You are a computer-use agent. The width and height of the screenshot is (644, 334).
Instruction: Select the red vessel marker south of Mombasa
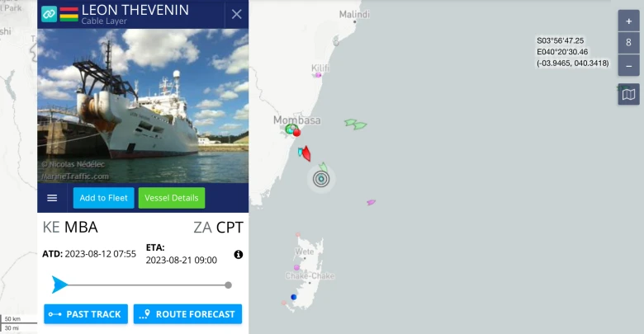(x=306, y=153)
